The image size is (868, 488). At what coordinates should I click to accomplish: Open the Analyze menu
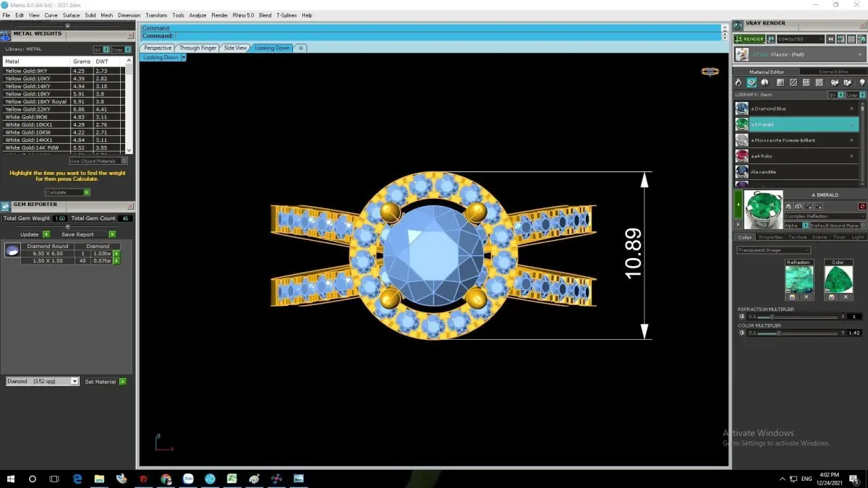[197, 15]
